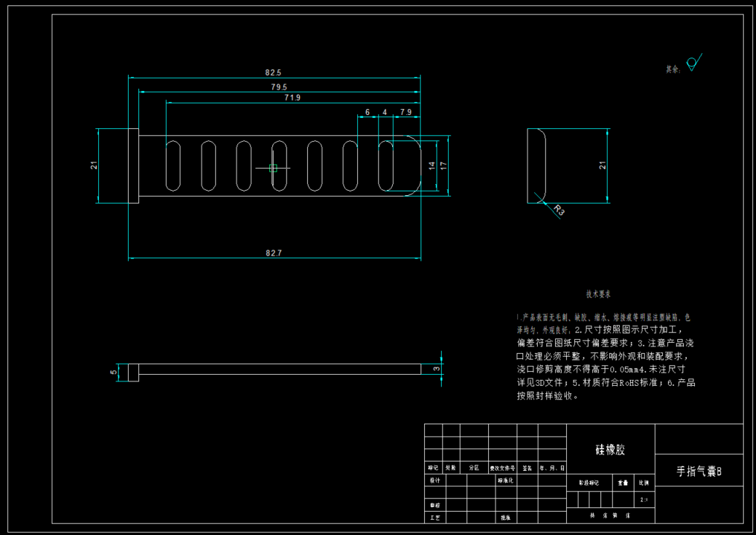
Task: Click the 标准化 label in title block
Action: tap(505, 480)
